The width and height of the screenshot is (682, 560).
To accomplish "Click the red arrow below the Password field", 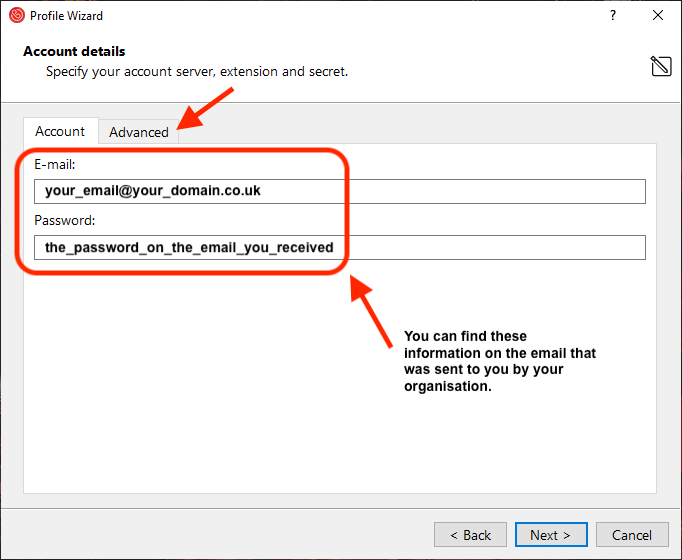I will point(372,314).
